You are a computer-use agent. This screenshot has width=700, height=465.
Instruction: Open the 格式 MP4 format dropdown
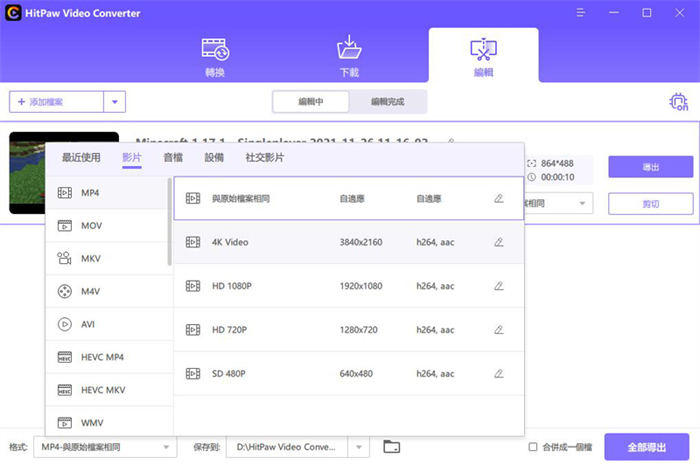pyautogui.click(x=105, y=447)
